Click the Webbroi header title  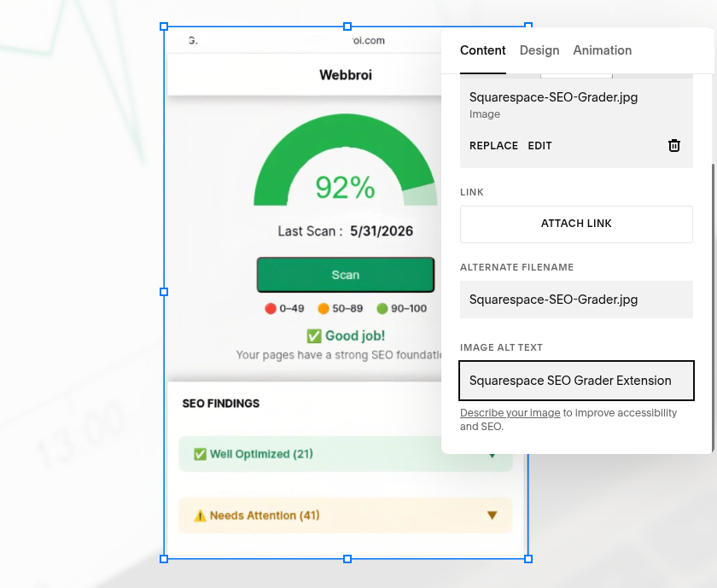(x=346, y=75)
